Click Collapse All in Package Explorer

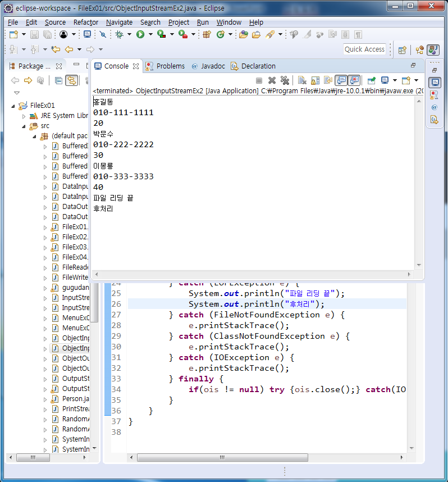tap(58, 81)
